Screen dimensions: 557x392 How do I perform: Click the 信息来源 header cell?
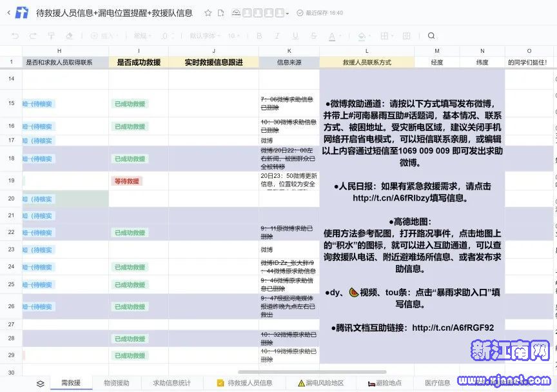[x=289, y=62]
